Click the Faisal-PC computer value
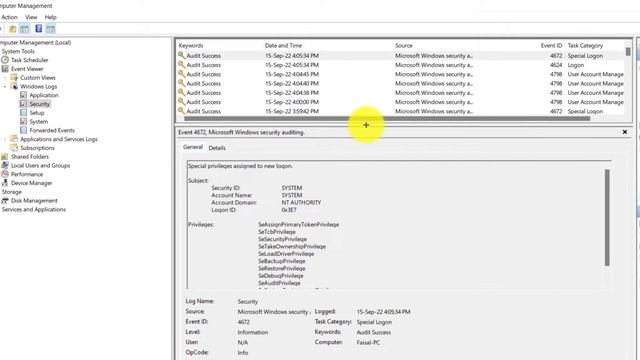Screen dimensions: 640x360 [368, 342]
